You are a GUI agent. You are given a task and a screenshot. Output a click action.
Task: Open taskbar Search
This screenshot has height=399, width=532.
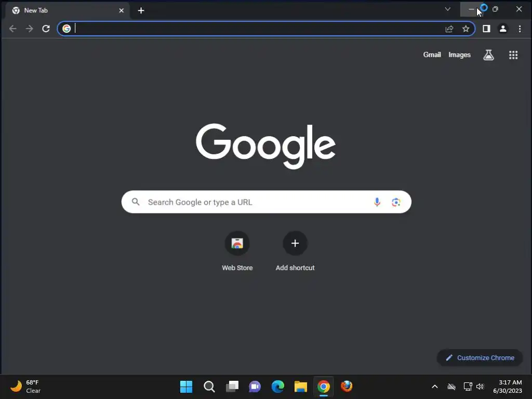209,387
